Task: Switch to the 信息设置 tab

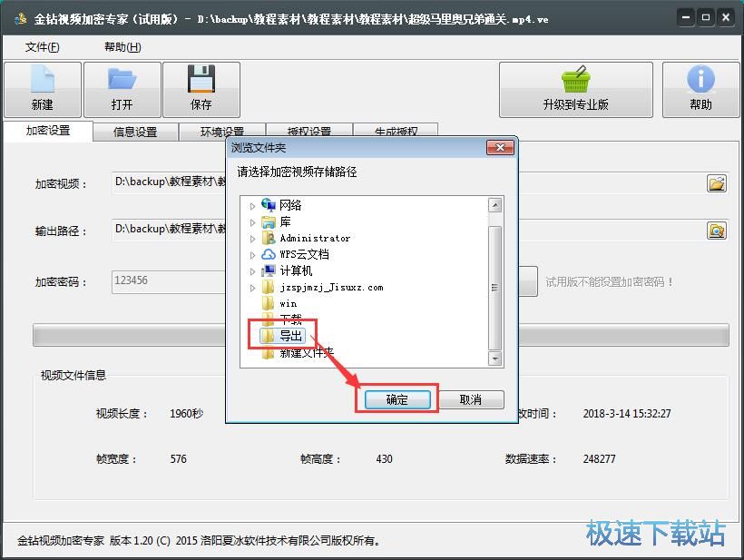Action: 135,132
